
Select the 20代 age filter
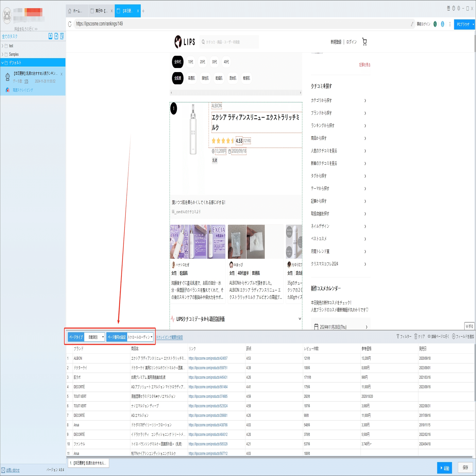coord(203,62)
